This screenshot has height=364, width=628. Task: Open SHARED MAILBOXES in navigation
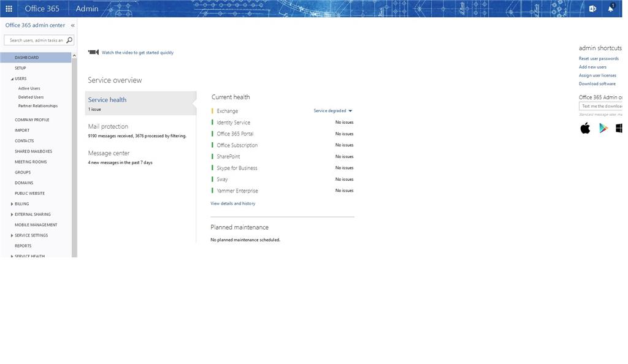[33, 151]
